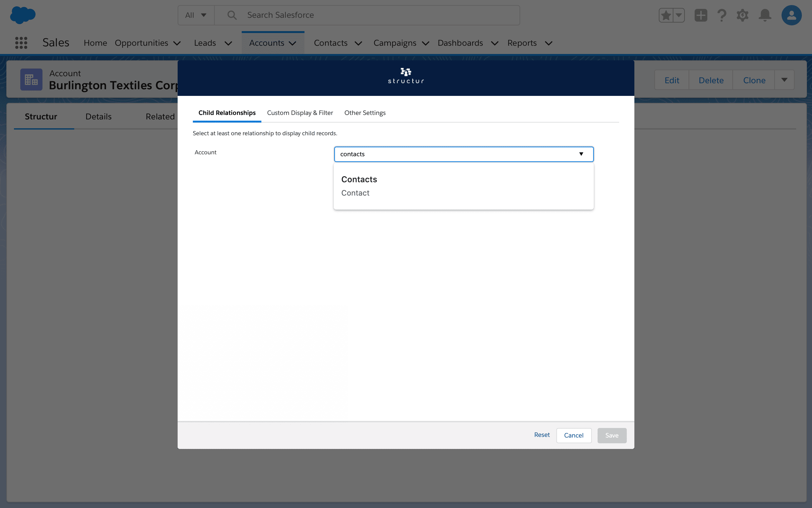
Task: Go to the Home nav item
Action: (x=95, y=43)
